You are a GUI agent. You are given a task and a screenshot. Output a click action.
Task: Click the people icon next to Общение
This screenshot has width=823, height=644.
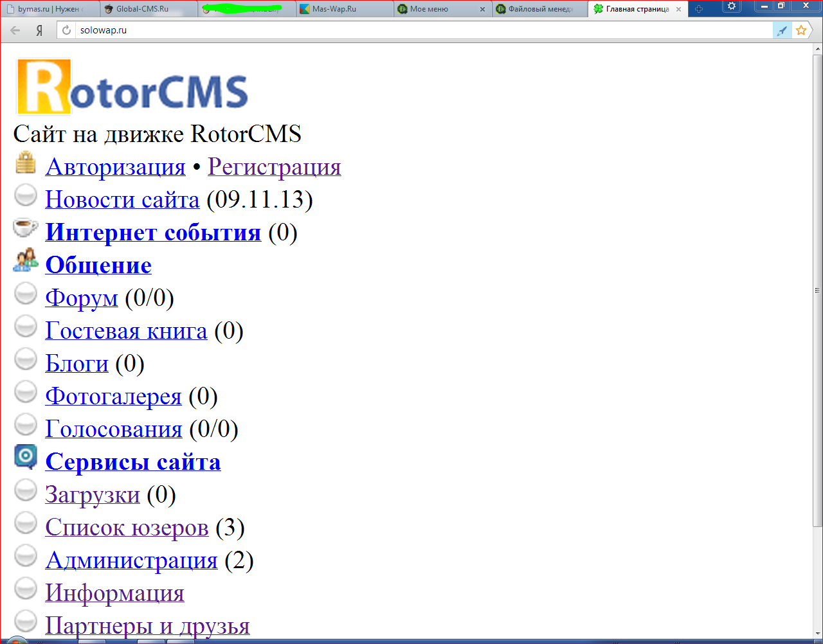point(26,260)
